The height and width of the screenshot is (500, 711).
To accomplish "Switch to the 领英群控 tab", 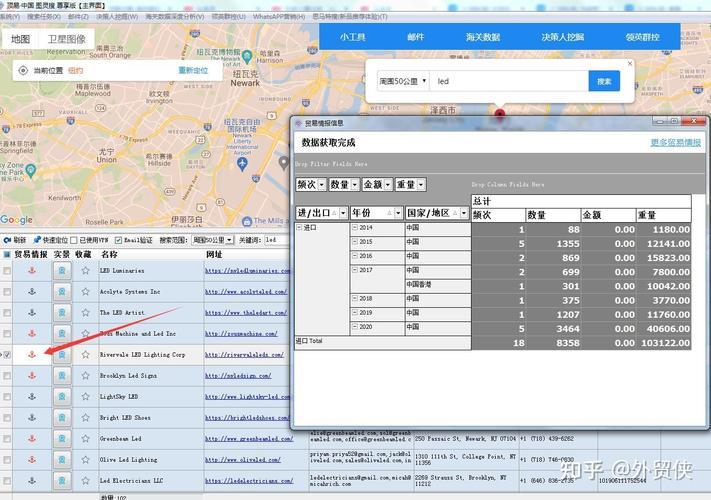I will tap(643, 37).
